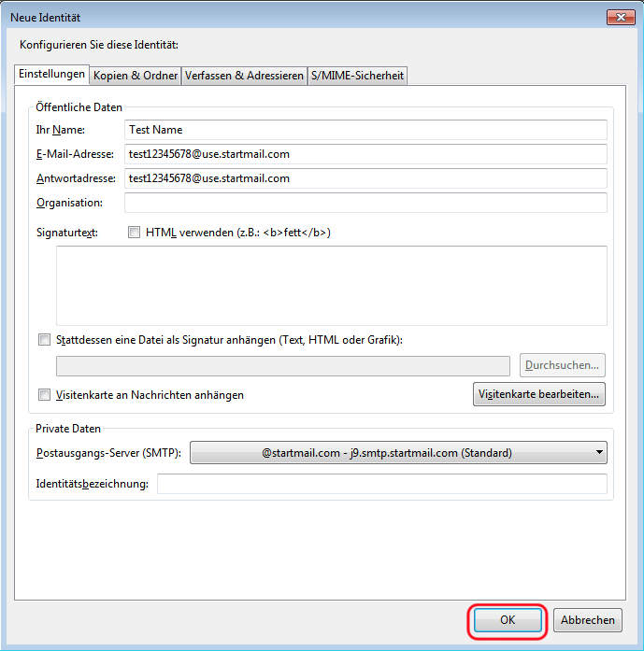Image resolution: width=644 pixels, height=651 pixels.
Task: Click the E-Mail-Adresse input field
Action: coord(365,154)
